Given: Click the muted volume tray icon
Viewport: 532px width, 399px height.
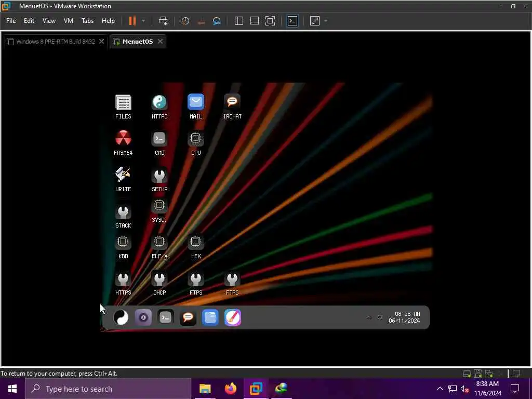Looking at the screenshot, I should coord(464,389).
